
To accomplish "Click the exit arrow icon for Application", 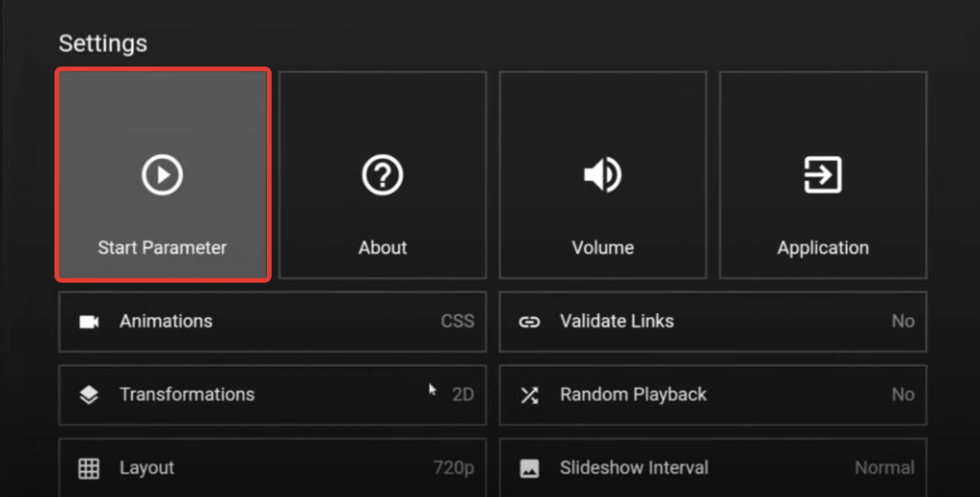I will (823, 175).
